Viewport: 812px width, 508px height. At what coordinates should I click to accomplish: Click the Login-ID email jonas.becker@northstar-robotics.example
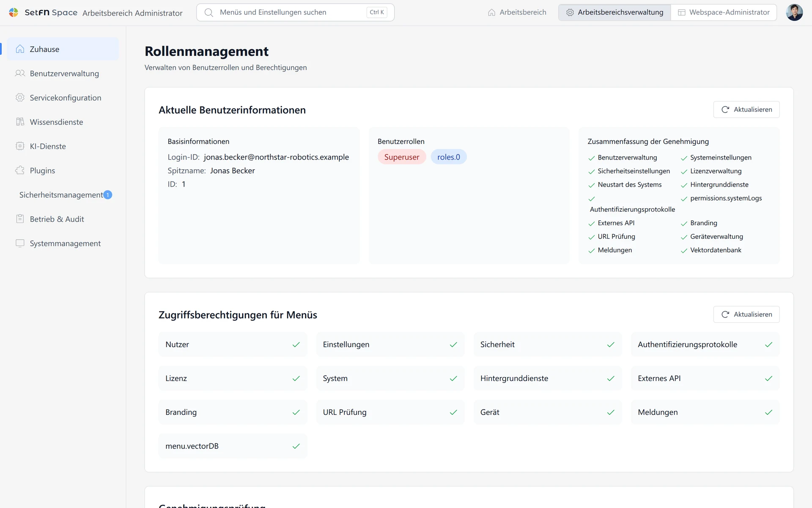tap(276, 157)
